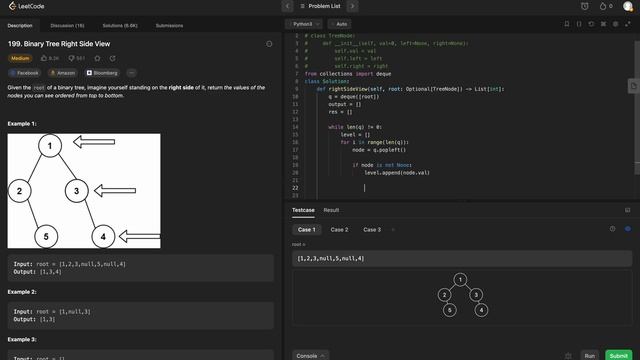Click the 'level.append(node.val)' line
Screen dimensions: 640x360
[x=397, y=173]
